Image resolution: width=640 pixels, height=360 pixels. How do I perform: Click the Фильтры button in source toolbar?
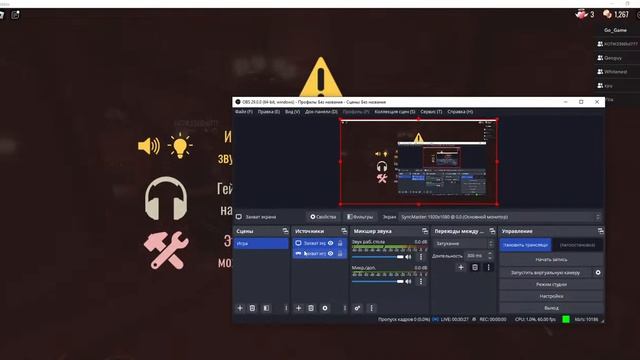tap(360, 217)
